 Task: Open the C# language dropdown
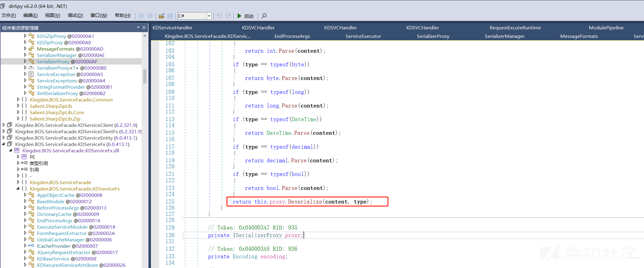(x=209, y=16)
